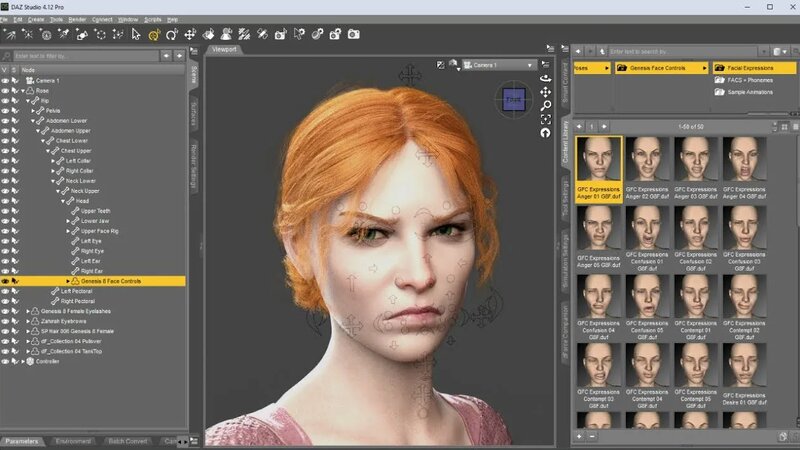Image resolution: width=800 pixels, height=450 pixels.
Task: Click the viewport orbit camera icon
Action: pyautogui.click(x=545, y=78)
